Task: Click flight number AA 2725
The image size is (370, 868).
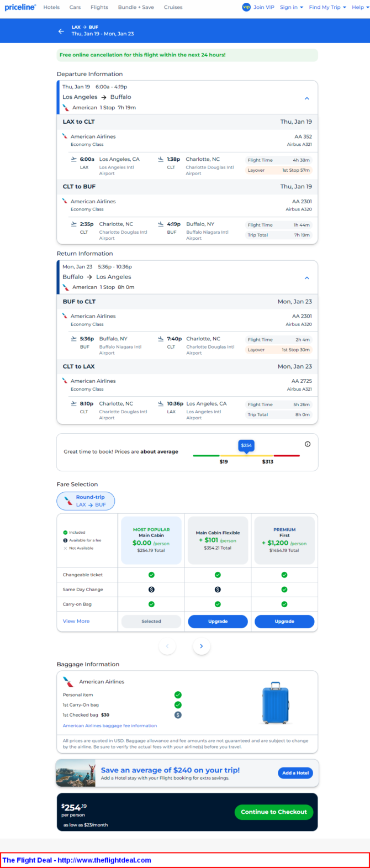Action: (x=302, y=381)
